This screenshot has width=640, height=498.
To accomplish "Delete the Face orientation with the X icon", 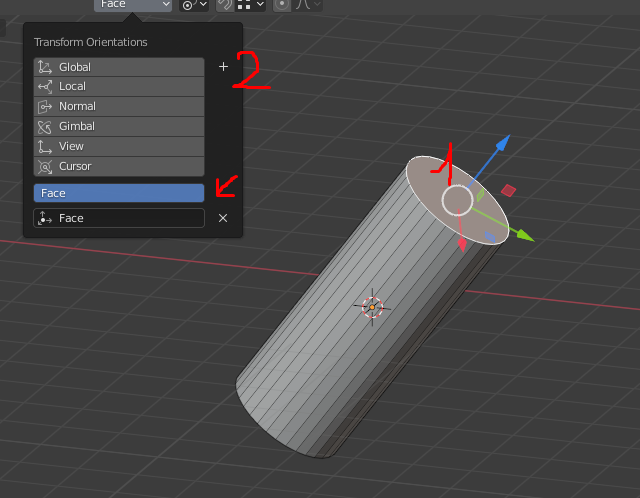I will click(223, 218).
